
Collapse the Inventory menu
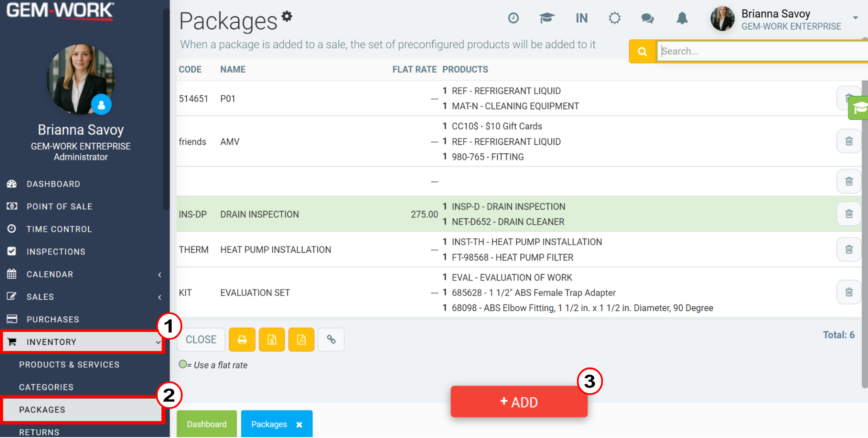[x=83, y=342]
